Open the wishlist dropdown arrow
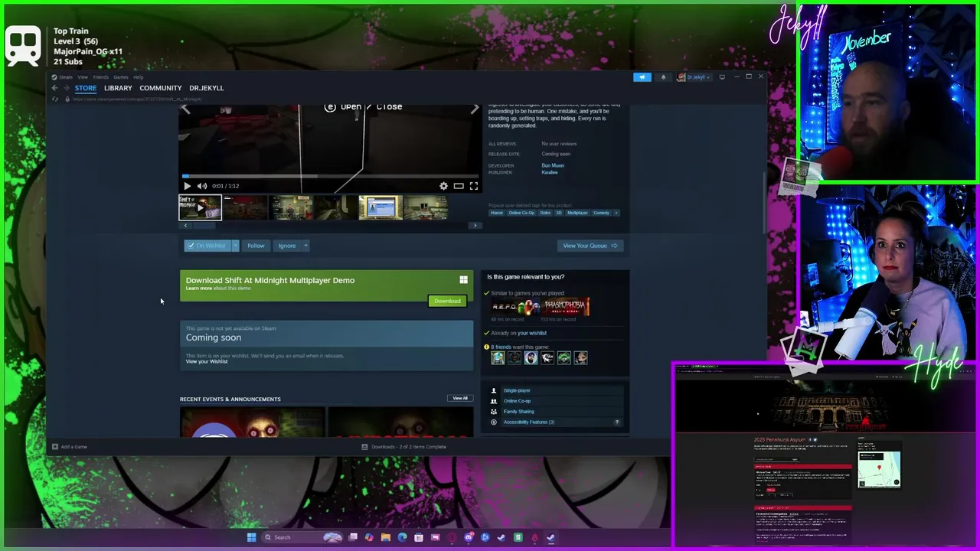The width and height of the screenshot is (980, 551). pyautogui.click(x=235, y=246)
